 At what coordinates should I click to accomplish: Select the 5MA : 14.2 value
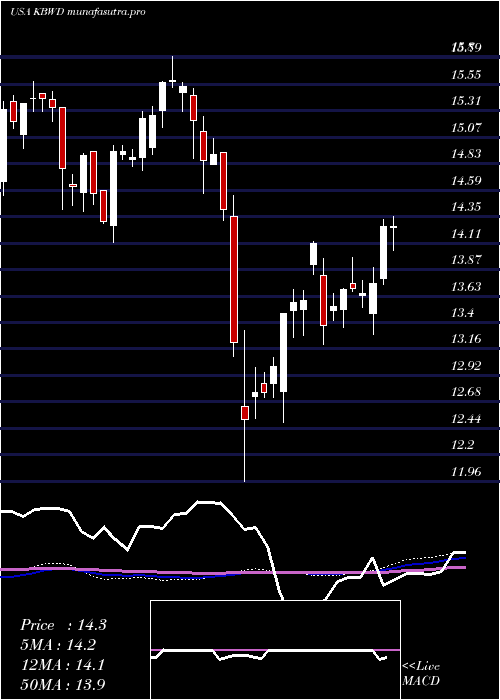[58, 645]
